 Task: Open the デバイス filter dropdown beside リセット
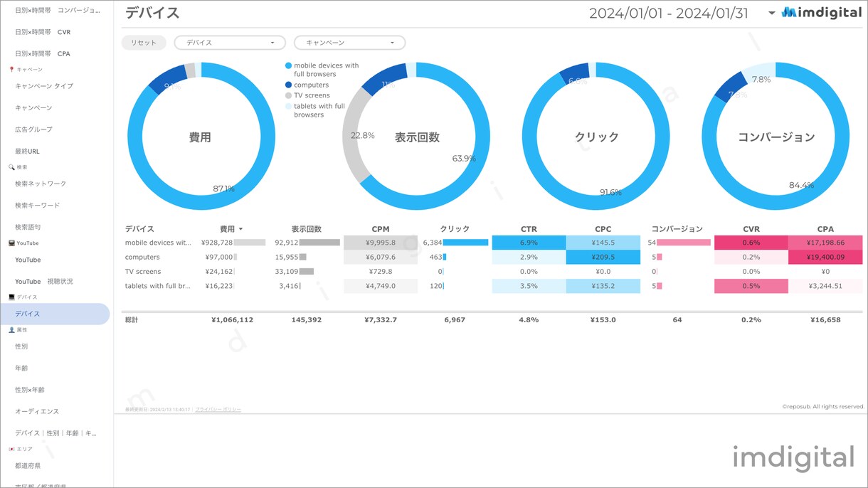[x=230, y=43]
